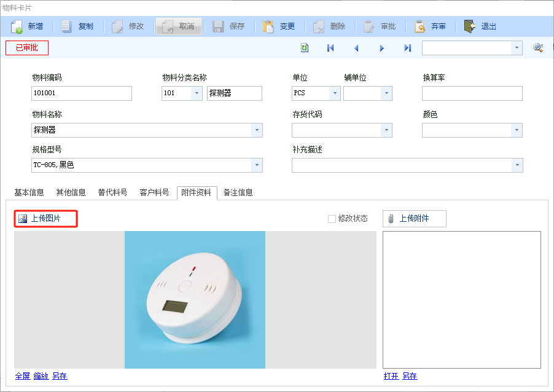Click the 退出 (Exit) door icon
Image resolution: width=554 pixels, height=392 pixels.
click(470, 26)
